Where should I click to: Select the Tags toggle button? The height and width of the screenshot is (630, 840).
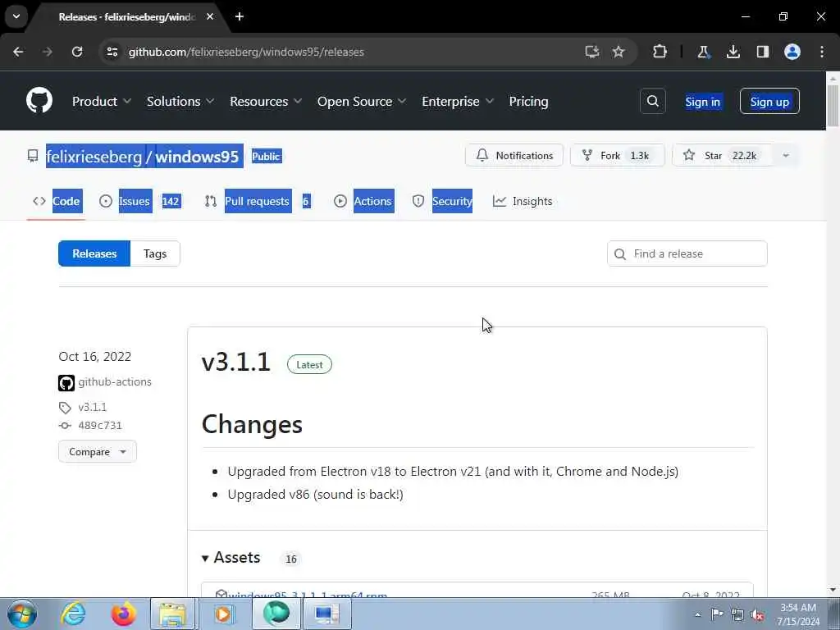point(155,253)
